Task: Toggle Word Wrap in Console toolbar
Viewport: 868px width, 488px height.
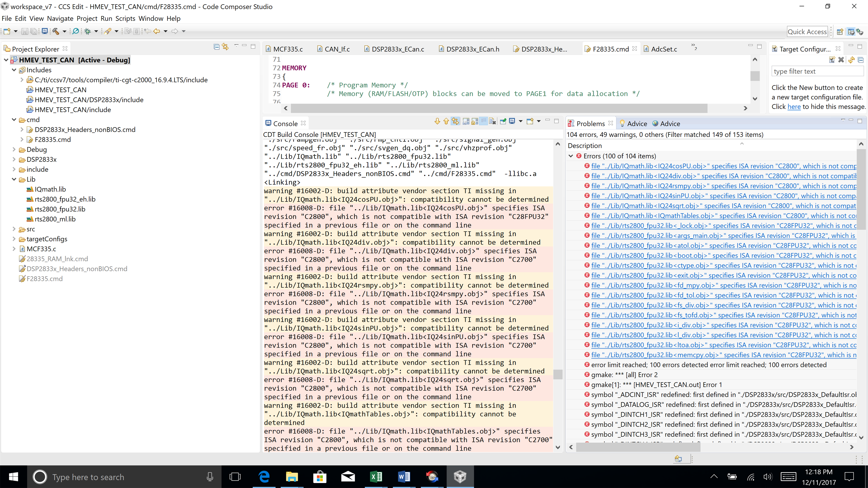Action: click(484, 121)
